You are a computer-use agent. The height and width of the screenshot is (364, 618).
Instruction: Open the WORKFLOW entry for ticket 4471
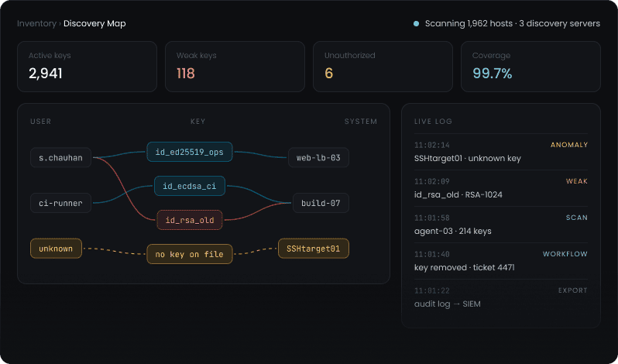click(501, 261)
